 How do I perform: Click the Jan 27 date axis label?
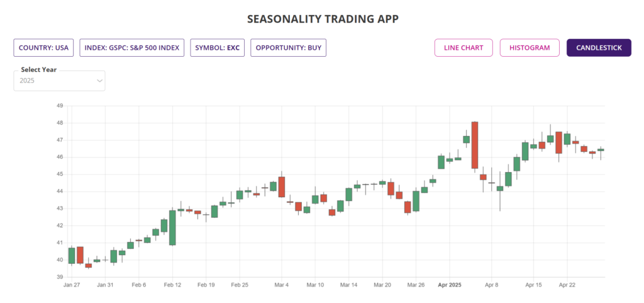tap(72, 285)
